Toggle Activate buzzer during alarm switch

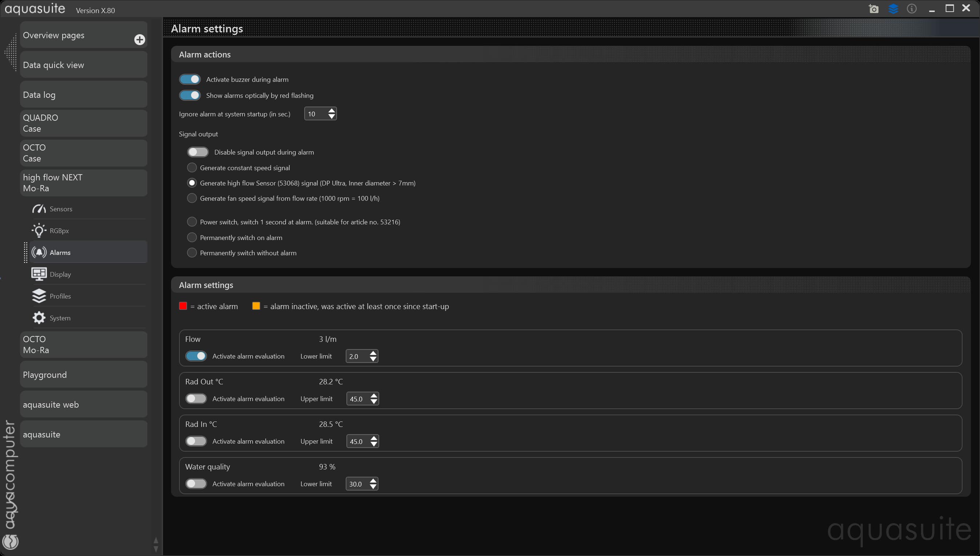coord(190,79)
